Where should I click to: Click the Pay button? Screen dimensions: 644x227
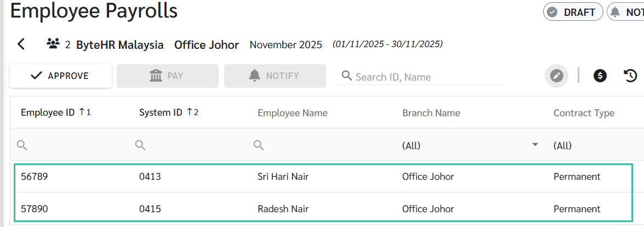[x=167, y=76]
